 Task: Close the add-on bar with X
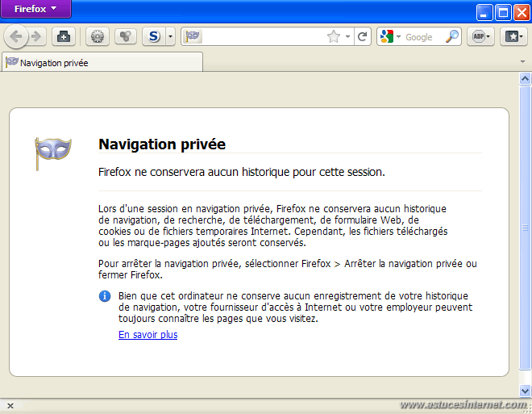[x=10, y=406]
